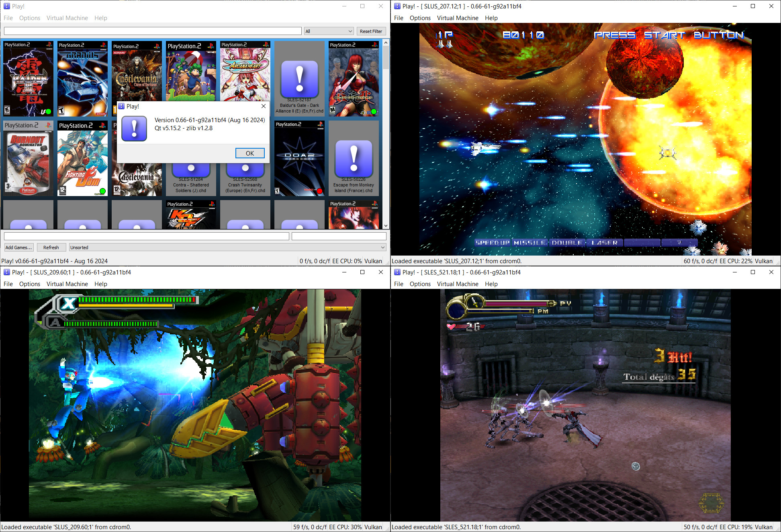
Task: Open Options menu in SLUS_207.12 window
Action: tap(420, 18)
